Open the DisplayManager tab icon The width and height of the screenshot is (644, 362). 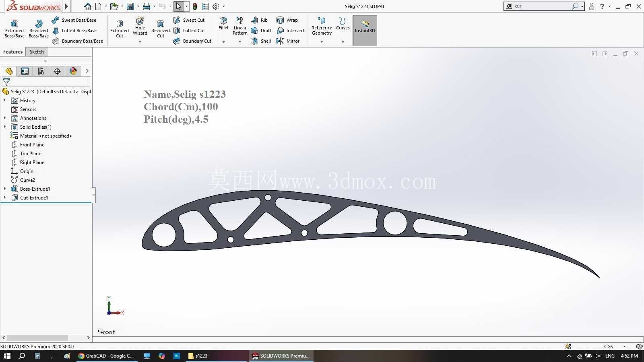(x=73, y=71)
